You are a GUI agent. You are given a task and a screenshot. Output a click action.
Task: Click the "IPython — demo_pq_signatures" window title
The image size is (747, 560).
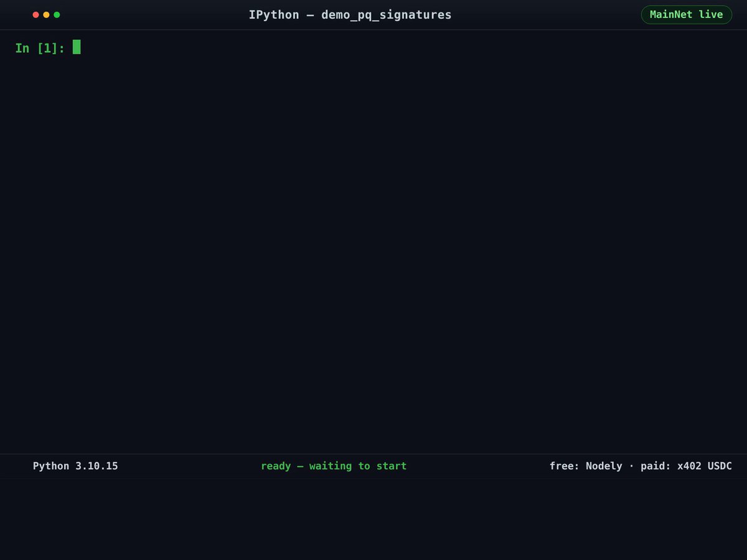coord(350,15)
